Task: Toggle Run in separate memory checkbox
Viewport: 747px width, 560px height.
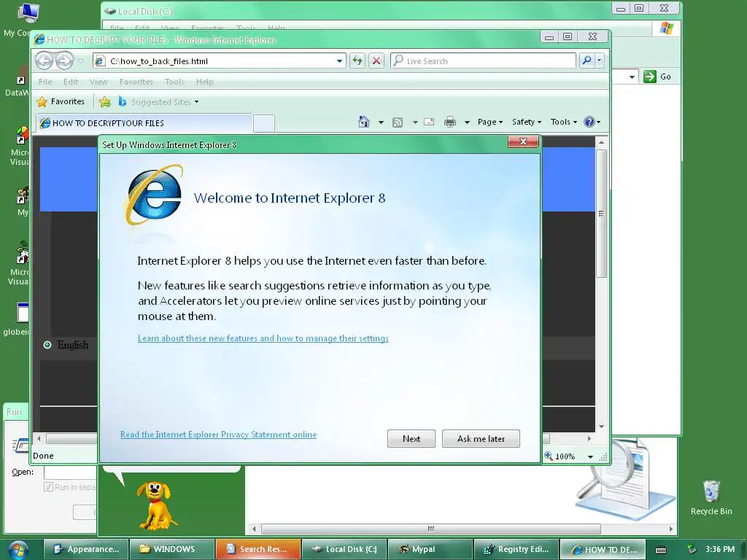Action: pos(48,486)
